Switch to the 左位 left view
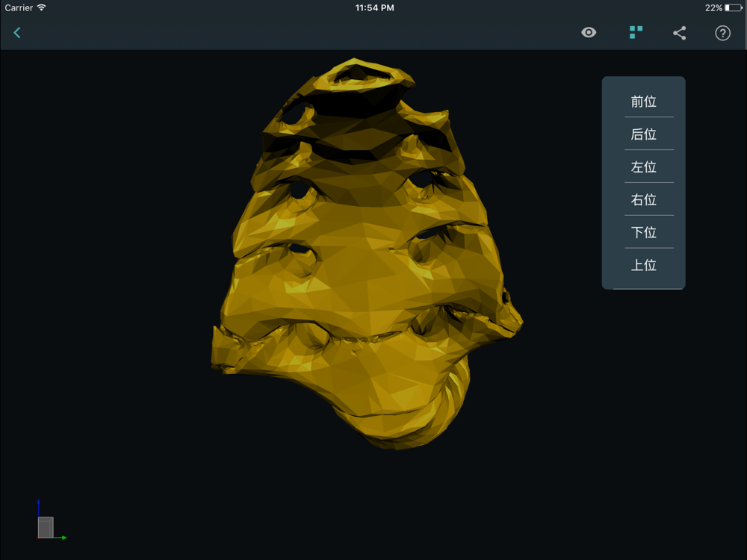Image resolution: width=747 pixels, height=560 pixels. [x=643, y=167]
